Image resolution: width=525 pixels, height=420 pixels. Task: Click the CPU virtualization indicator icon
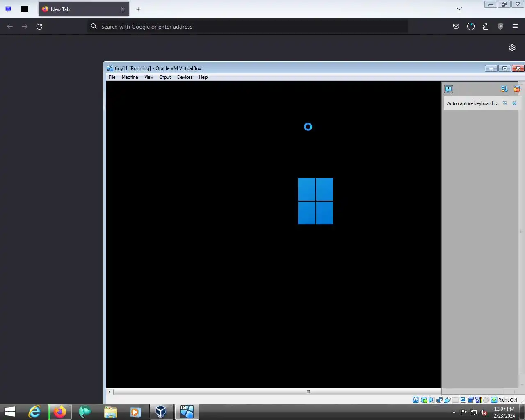pos(478,400)
